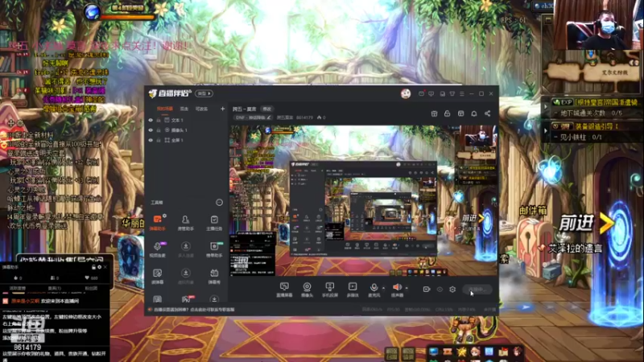This screenshot has width=644, height=362.
Task: Click the share icon above preview
Action: [487, 113]
